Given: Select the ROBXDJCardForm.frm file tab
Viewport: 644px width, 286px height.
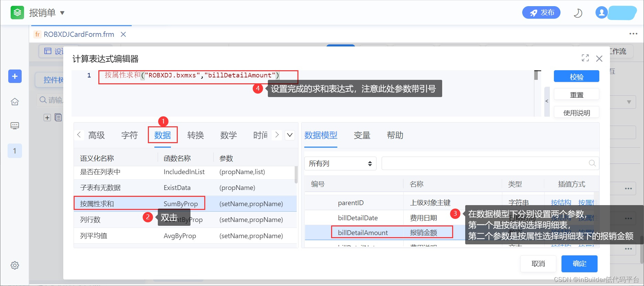Looking at the screenshot, I should click(79, 34).
